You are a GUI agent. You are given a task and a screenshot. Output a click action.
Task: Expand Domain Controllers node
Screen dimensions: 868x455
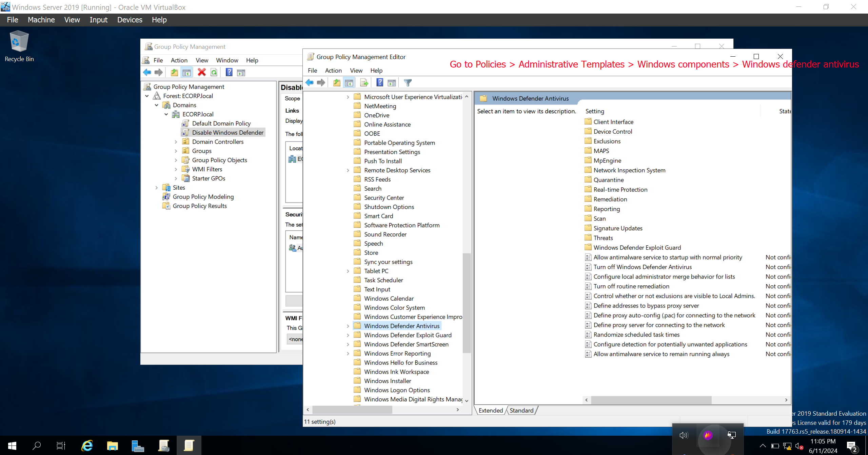(x=176, y=142)
